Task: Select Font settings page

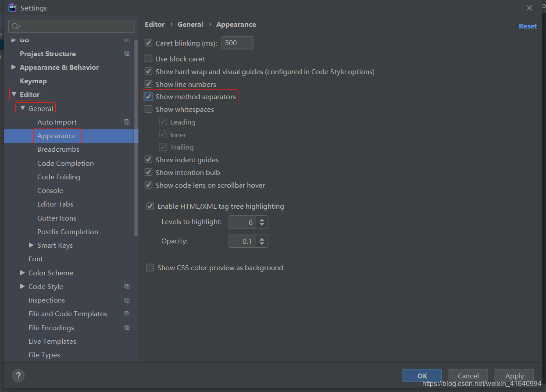Action: [36, 259]
